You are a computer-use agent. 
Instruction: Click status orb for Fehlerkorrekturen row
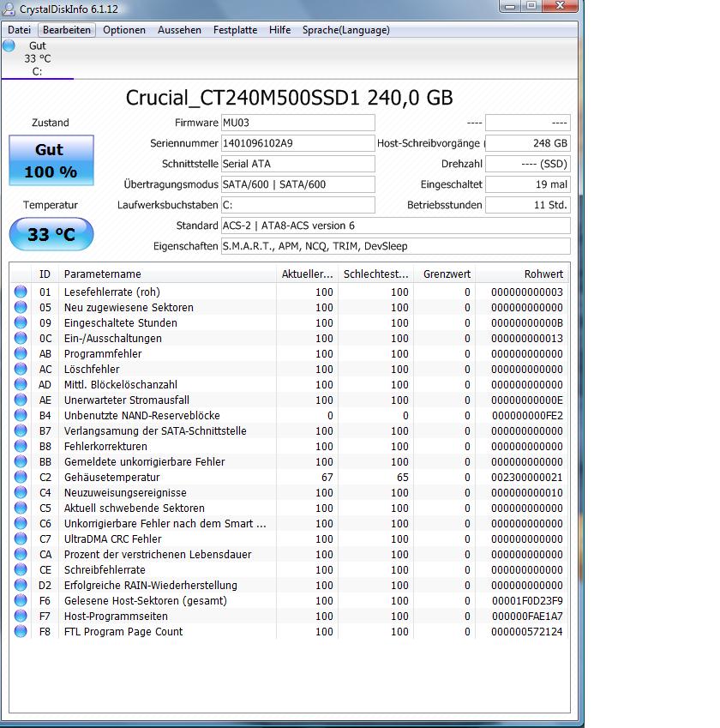(21, 446)
